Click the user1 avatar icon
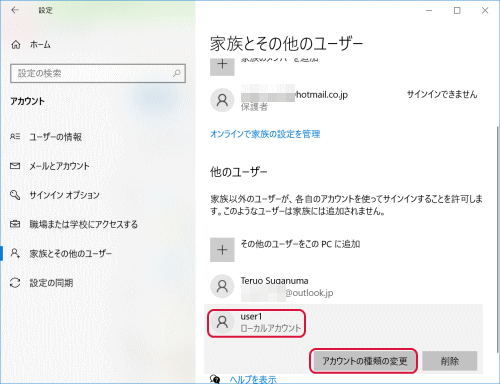The width and height of the screenshot is (500, 384). (x=222, y=322)
